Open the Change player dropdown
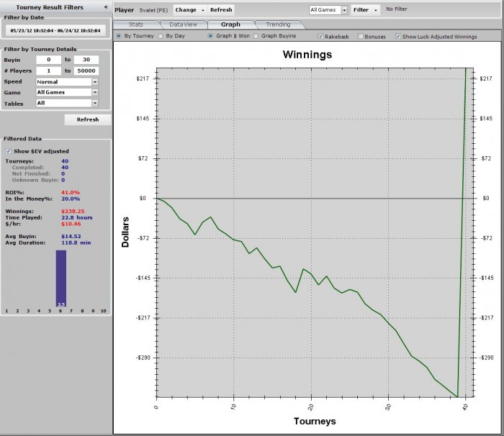504x436 pixels. click(x=189, y=10)
